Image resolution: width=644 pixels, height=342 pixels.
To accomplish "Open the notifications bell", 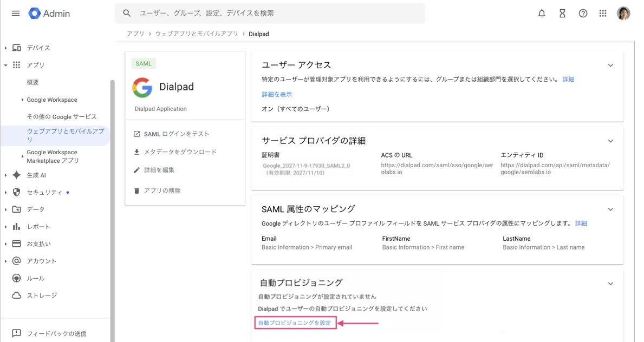I will click(x=542, y=14).
